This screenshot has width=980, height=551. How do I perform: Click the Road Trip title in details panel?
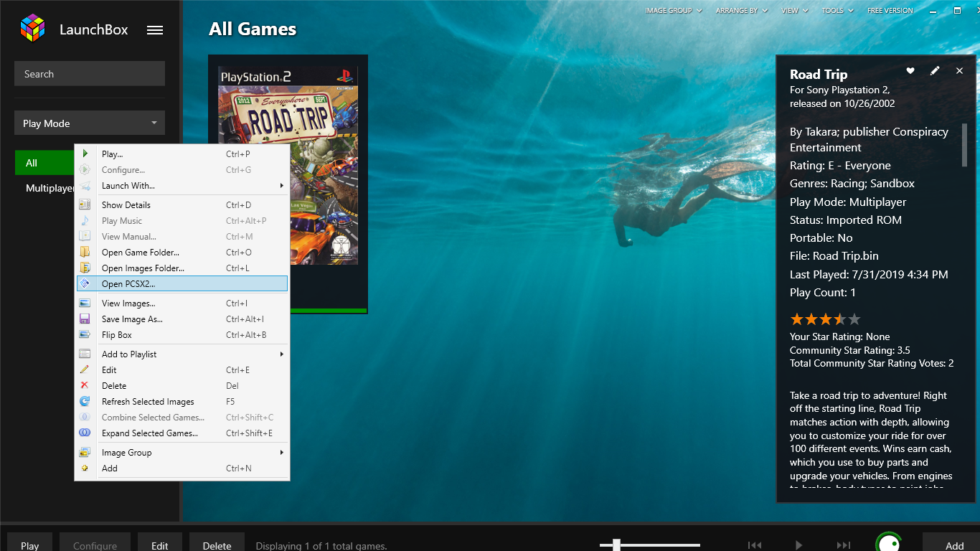click(819, 74)
